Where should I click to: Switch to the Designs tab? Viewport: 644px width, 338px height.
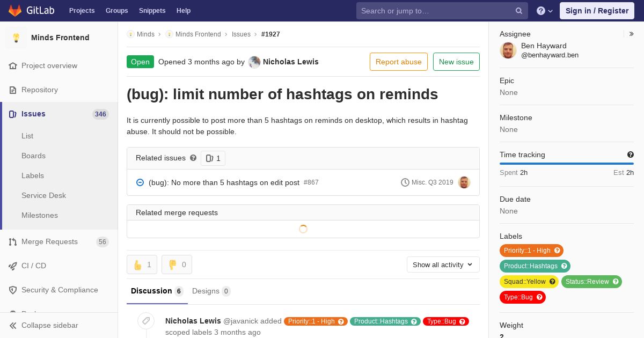click(211, 291)
